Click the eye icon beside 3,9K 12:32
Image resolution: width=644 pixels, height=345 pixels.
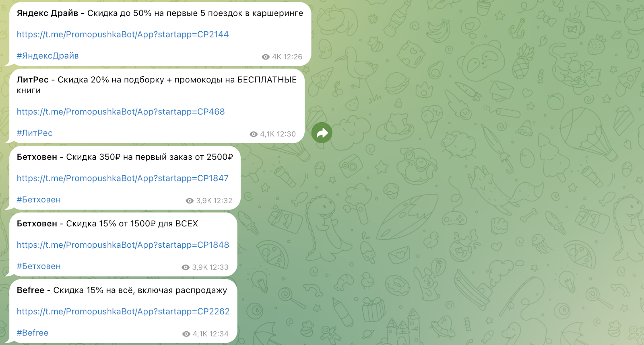[190, 201]
